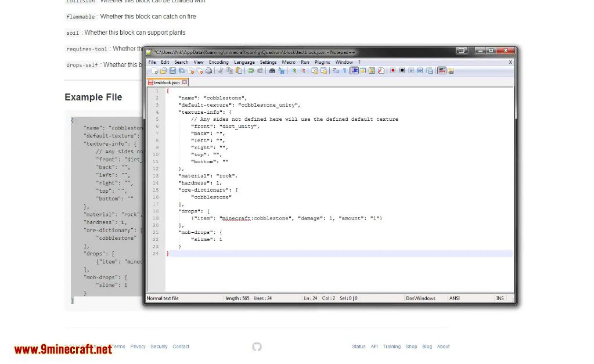Click the Save All toolbar icon
This screenshot has height=364, width=594.
pyautogui.click(x=182, y=71)
